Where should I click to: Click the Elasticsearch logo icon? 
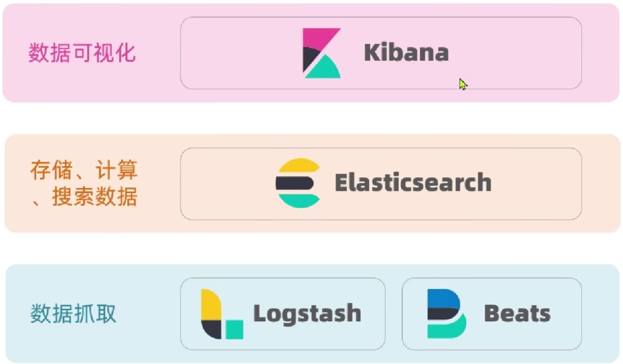298,183
